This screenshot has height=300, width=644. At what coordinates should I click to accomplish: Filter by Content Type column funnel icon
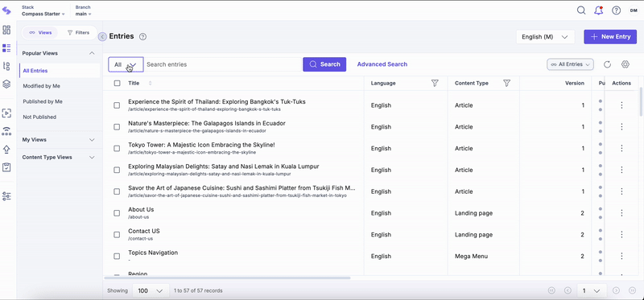[x=507, y=84]
